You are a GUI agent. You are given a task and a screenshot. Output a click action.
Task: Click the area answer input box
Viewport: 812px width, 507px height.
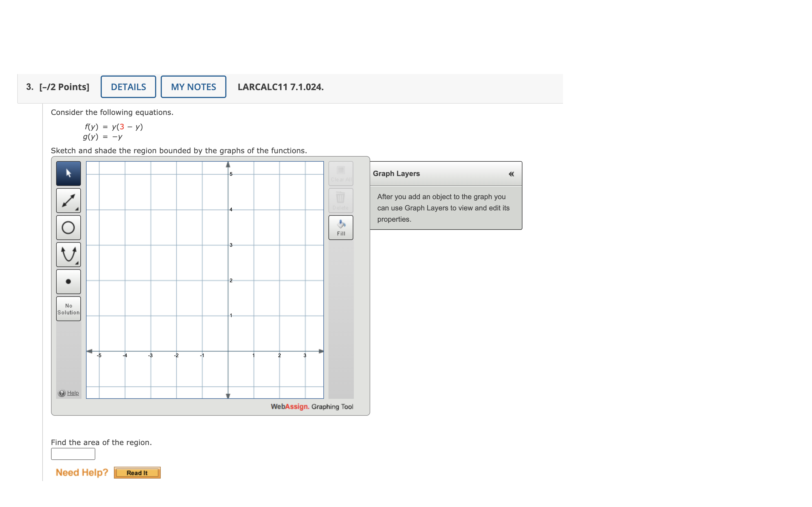coord(73,454)
